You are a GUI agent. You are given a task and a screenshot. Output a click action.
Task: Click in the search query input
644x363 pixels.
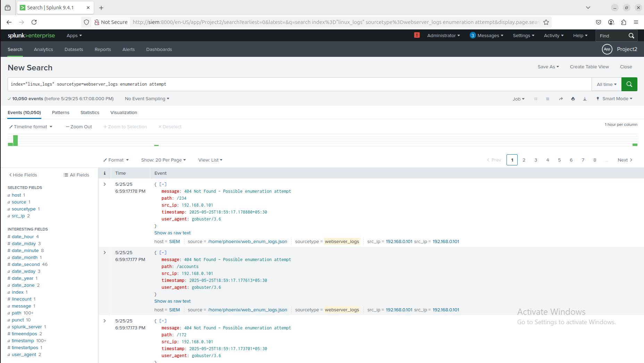point(300,84)
